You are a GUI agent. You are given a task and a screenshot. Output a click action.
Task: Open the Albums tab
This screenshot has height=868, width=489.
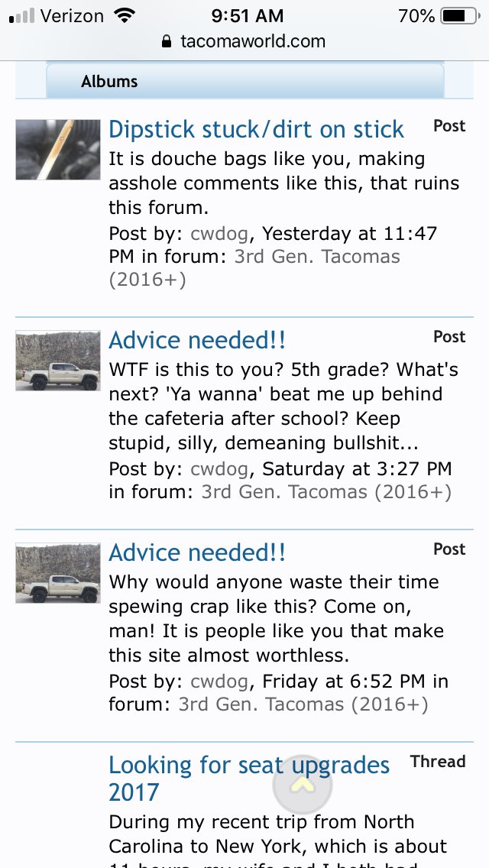tap(244, 81)
